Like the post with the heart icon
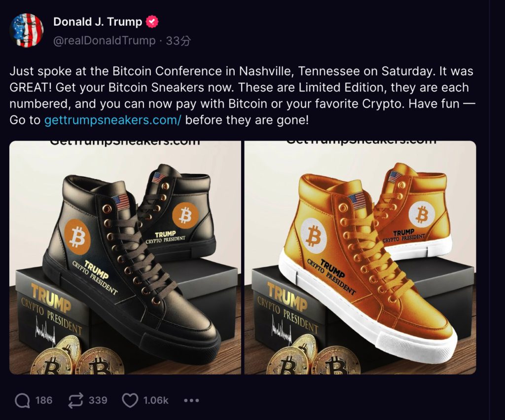The height and width of the screenshot is (420, 505). pyautogui.click(x=130, y=400)
